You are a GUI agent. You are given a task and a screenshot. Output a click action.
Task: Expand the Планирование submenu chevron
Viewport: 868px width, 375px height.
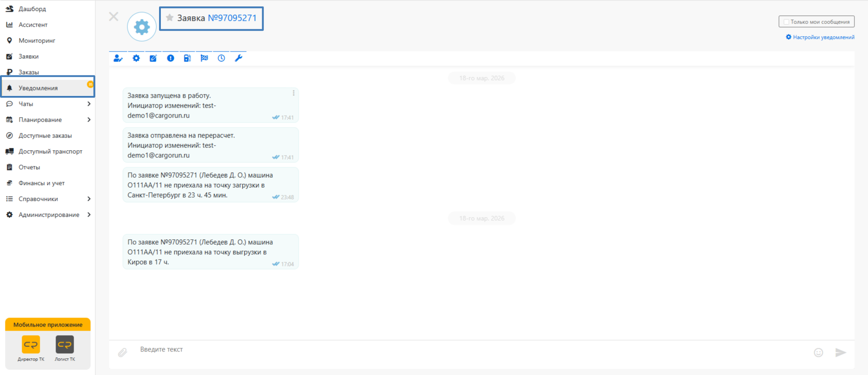click(89, 119)
